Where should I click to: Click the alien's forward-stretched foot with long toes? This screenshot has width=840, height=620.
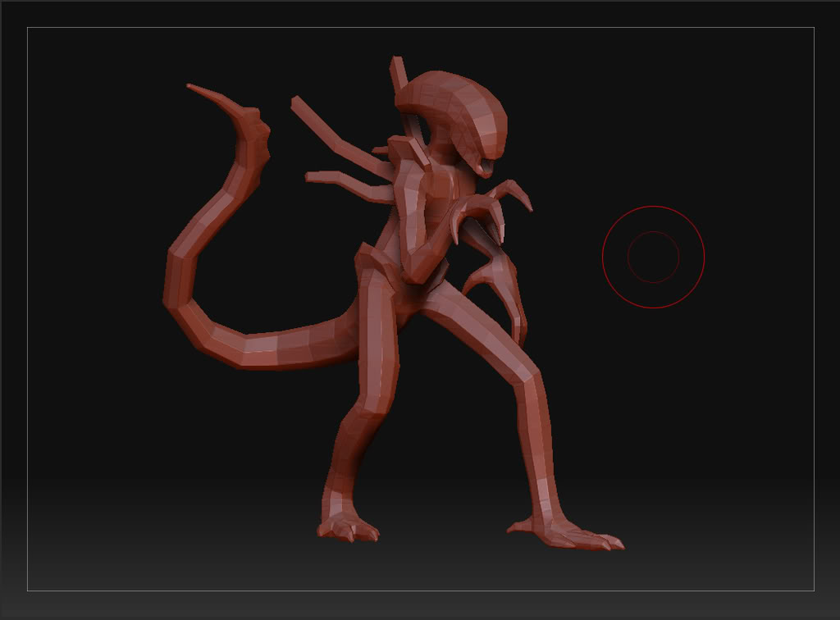pyautogui.click(x=567, y=533)
